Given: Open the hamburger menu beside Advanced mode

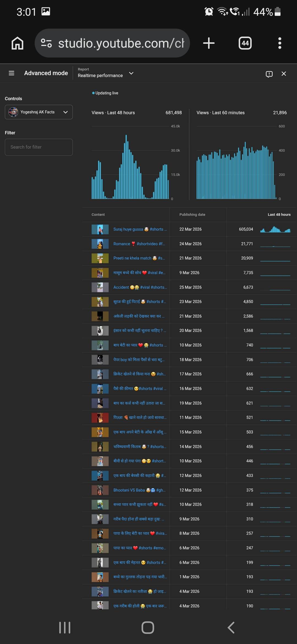Looking at the screenshot, I should tap(12, 73).
